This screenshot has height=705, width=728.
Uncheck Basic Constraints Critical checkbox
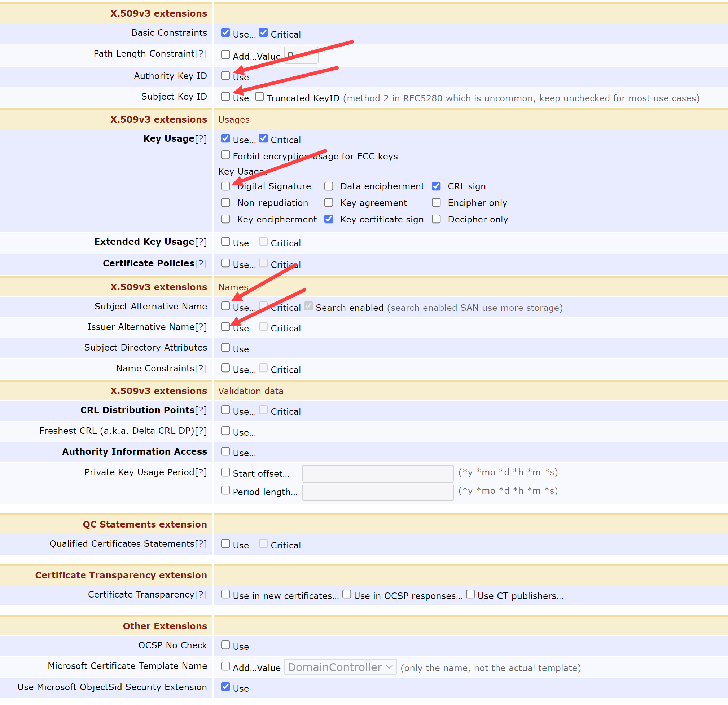[263, 33]
